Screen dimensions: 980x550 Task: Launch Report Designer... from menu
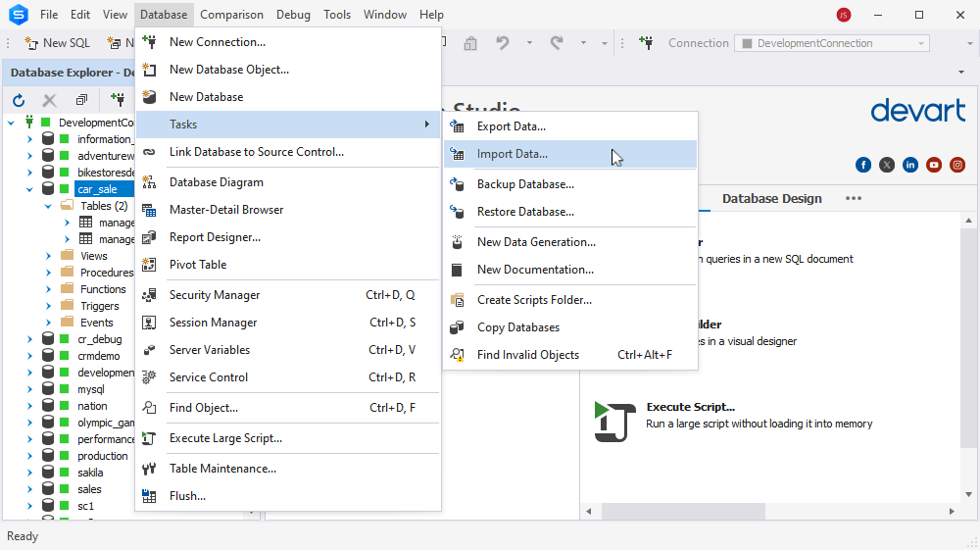(288, 237)
